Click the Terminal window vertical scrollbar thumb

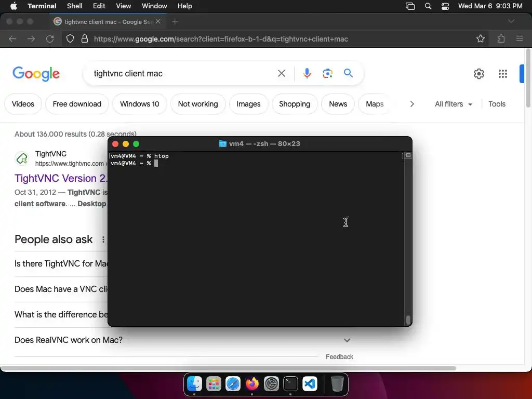[x=408, y=320]
